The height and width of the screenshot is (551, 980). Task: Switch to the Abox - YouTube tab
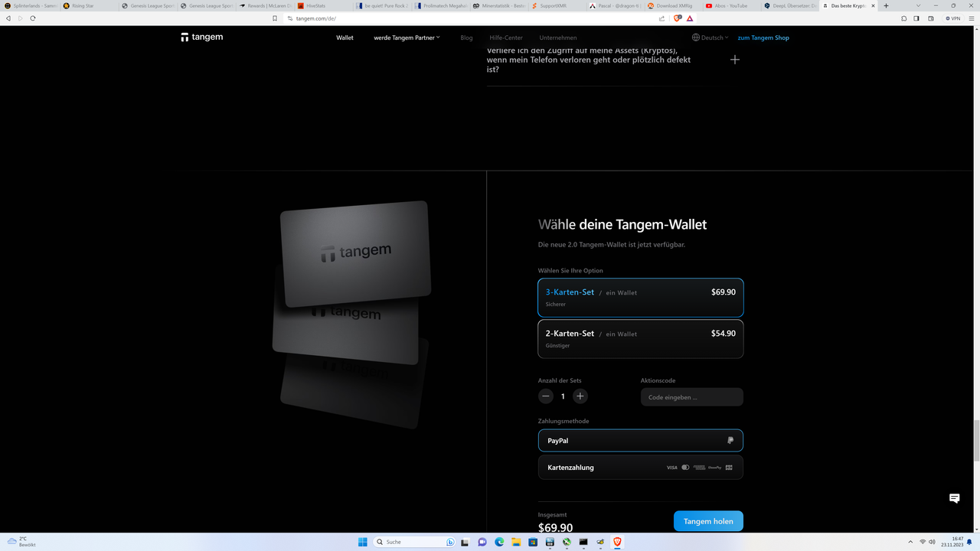tap(731, 5)
